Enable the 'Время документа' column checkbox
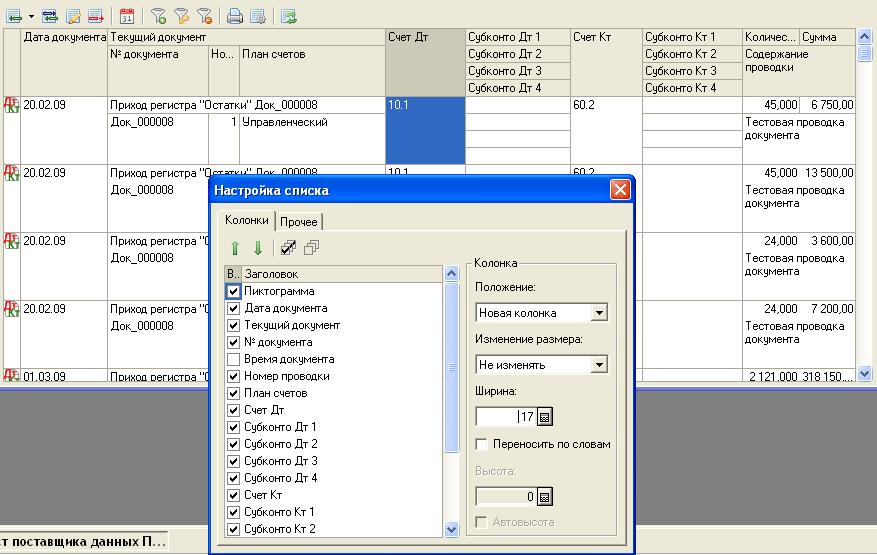Screen dimensions: 877x555 (x=234, y=359)
